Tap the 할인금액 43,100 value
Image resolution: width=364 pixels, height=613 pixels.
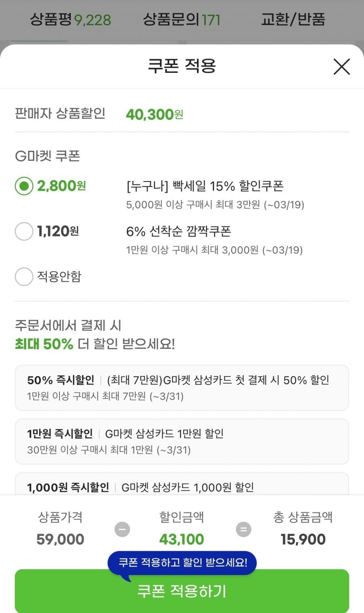click(182, 539)
